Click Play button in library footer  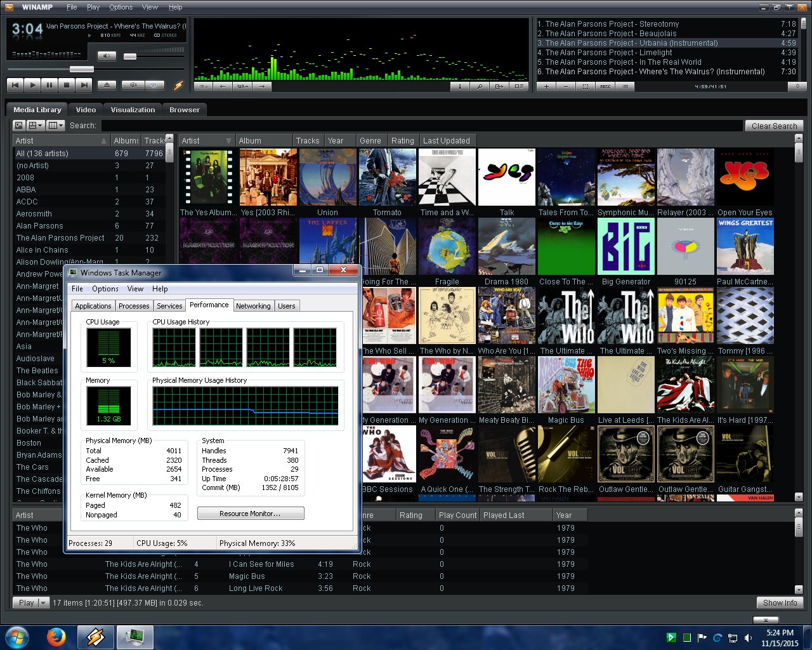click(26, 603)
